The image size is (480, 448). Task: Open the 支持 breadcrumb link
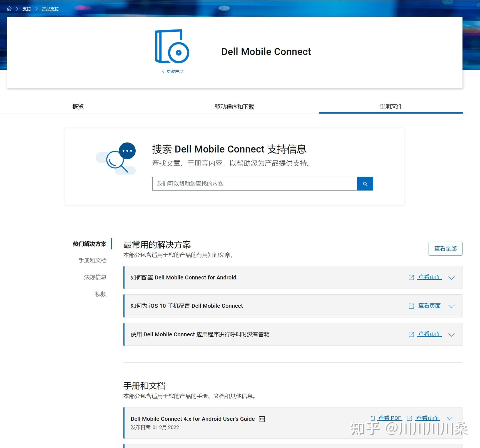[x=27, y=9]
